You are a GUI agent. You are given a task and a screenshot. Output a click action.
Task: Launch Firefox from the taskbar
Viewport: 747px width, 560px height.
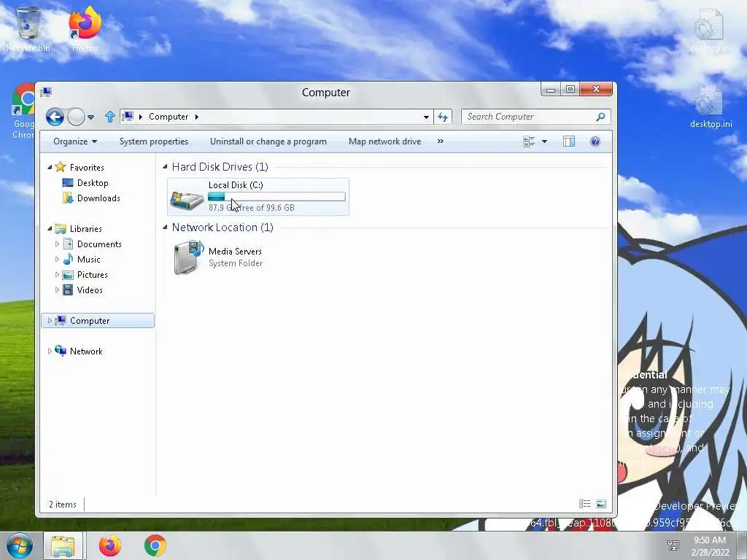pos(110,545)
